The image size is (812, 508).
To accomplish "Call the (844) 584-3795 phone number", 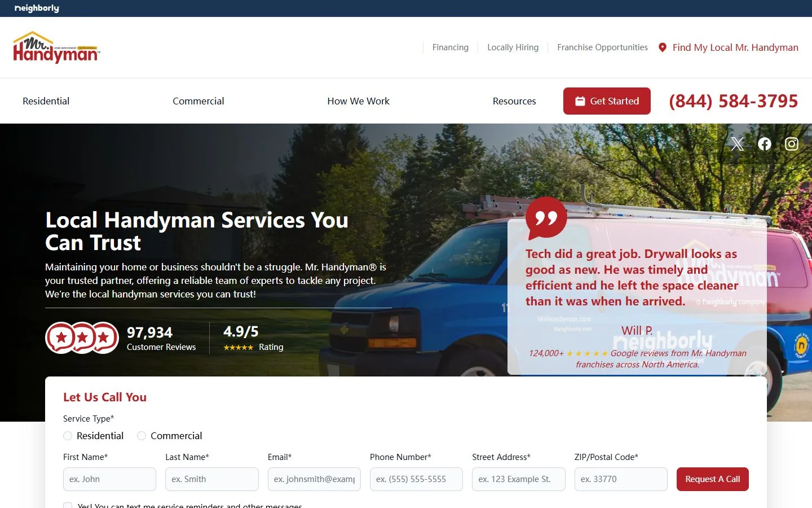I will pyautogui.click(x=733, y=101).
